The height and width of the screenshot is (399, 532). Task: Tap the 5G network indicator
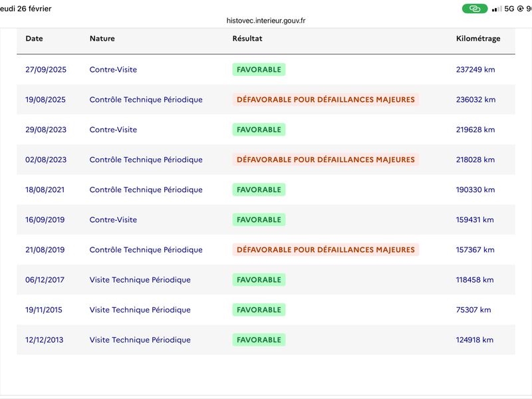point(509,9)
